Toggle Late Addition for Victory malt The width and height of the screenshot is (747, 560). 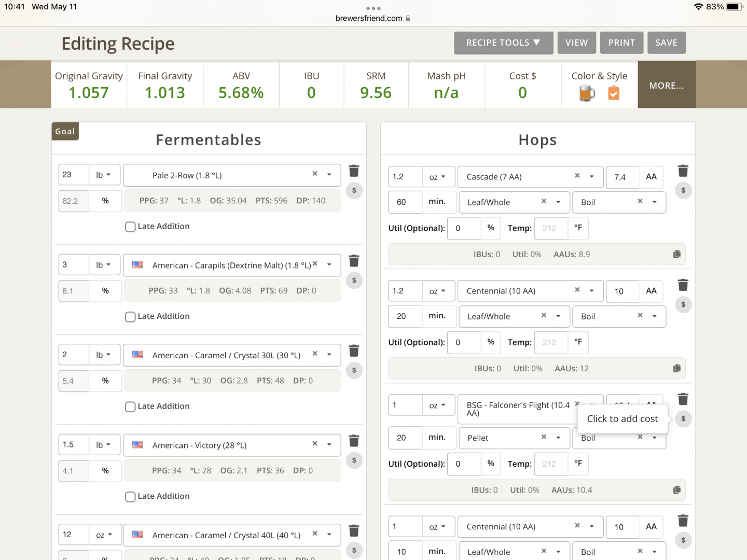[x=130, y=497]
